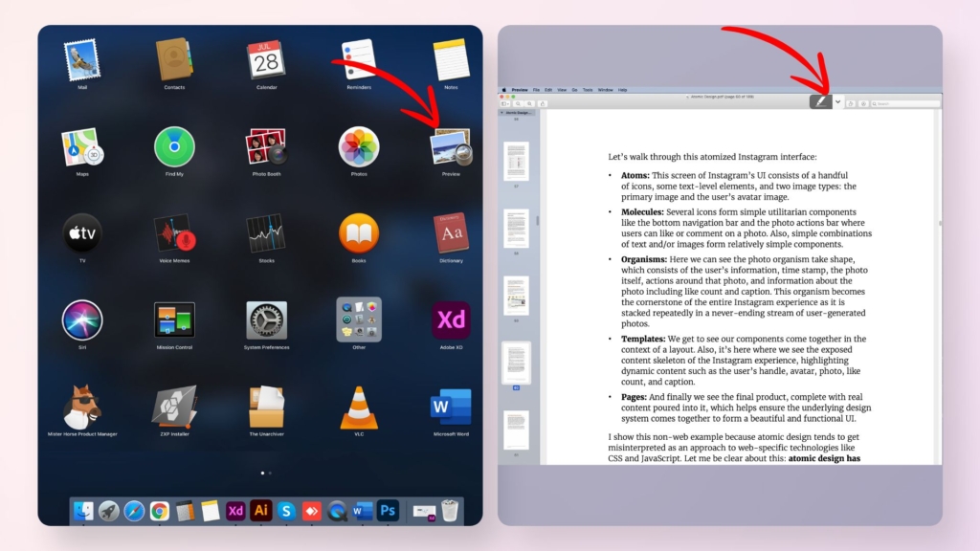This screenshot has height=551, width=980.
Task: Open View menu in Preview
Action: pos(562,90)
